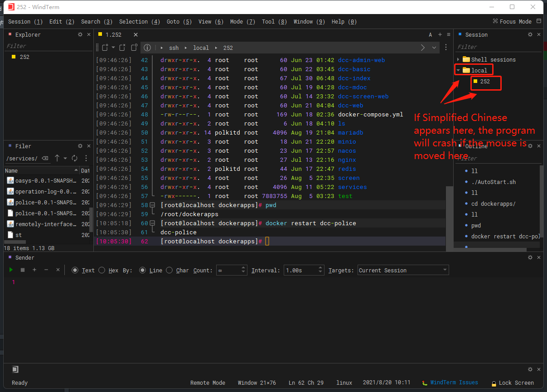Open the Targets Current Session dropdown
Screen dimensions: 547x392
click(403, 270)
